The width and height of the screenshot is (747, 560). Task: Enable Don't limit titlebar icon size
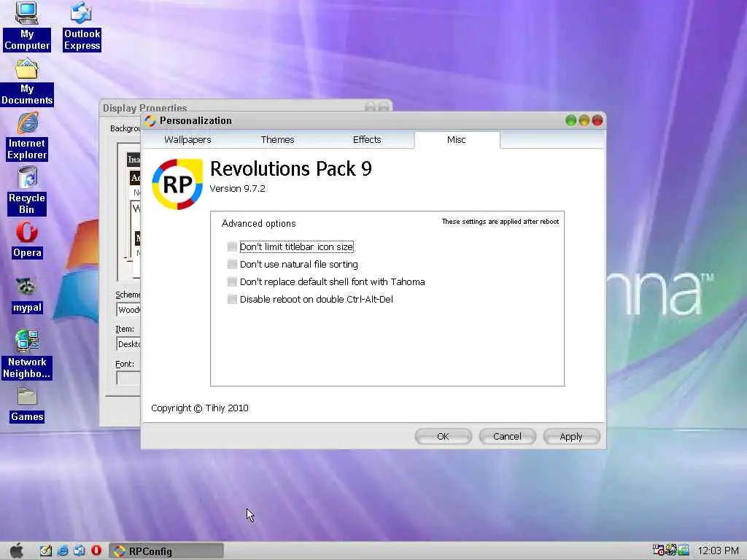point(232,246)
